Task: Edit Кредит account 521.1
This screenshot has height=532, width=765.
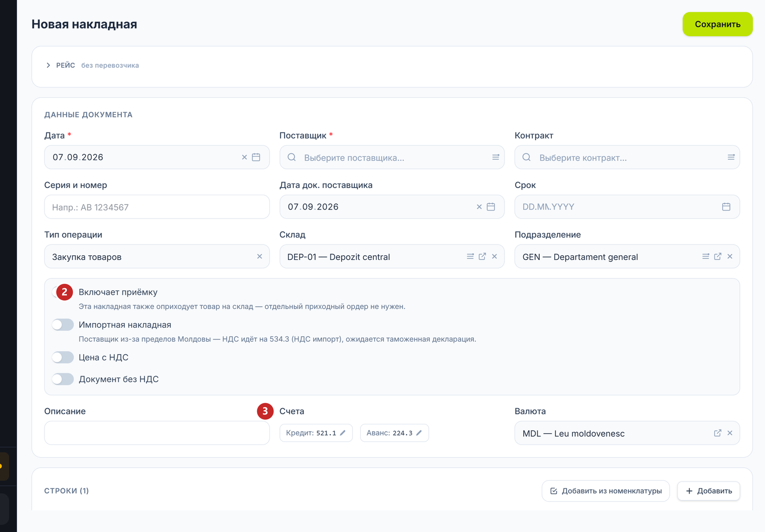Action: point(343,433)
